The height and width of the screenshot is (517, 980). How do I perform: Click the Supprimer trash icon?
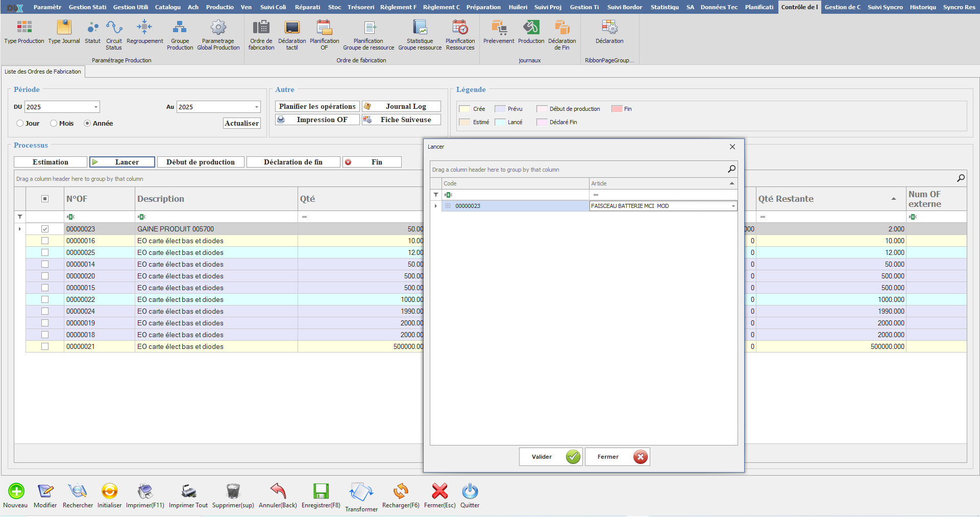[233, 491]
